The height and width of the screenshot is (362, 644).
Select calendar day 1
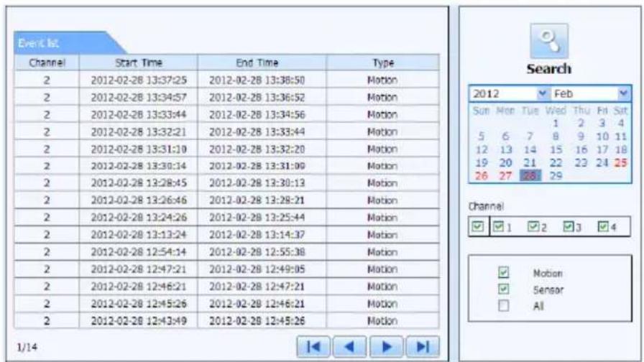[x=556, y=123]
